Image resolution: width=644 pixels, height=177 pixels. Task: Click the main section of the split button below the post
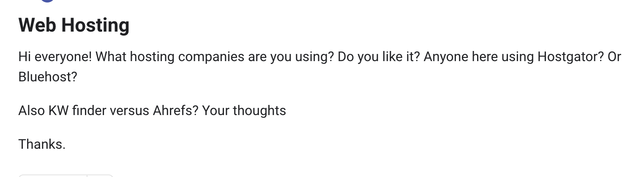pyautogui.click(x=53, y=176)
